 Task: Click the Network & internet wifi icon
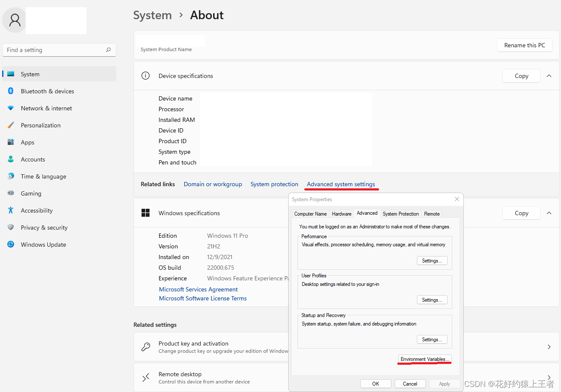(x=11, y=108)
